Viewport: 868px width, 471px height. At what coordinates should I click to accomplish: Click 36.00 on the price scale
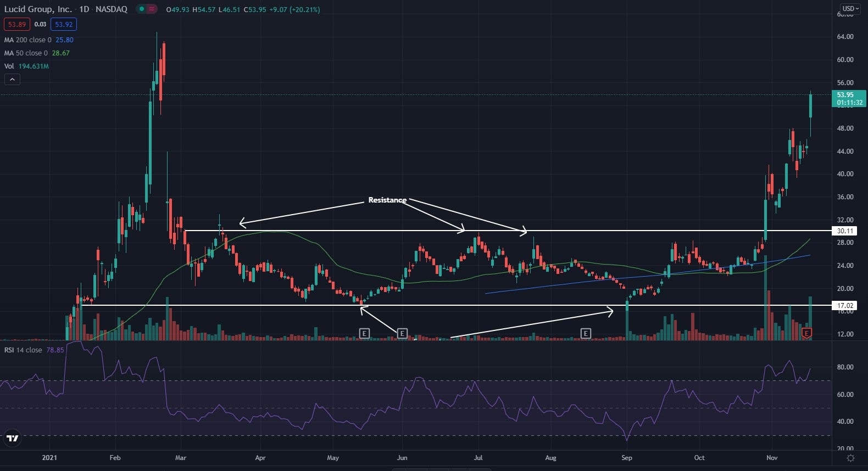(x=845, y=197)
